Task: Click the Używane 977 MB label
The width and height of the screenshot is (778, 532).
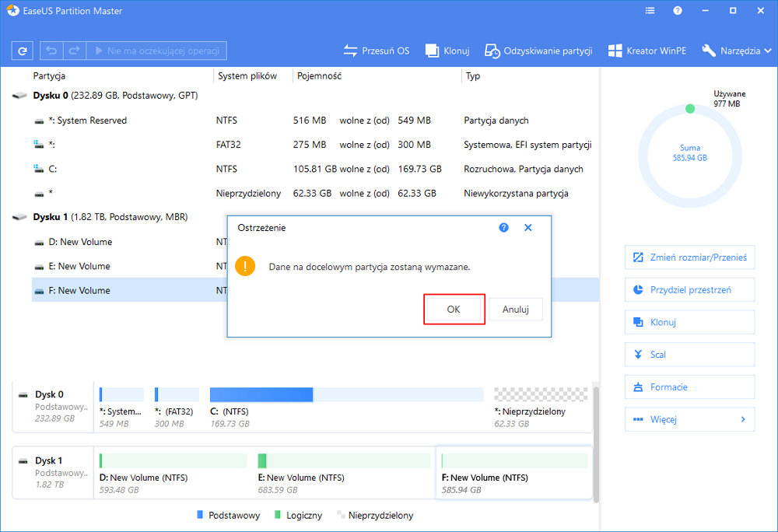Action: 729,99
